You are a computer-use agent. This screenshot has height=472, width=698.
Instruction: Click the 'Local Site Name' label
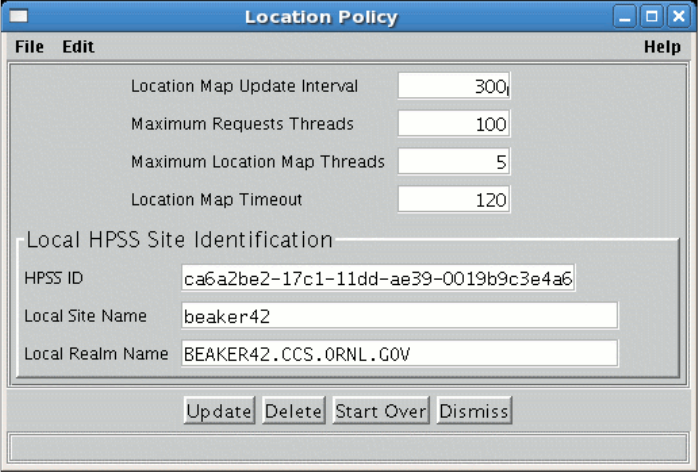[85, 316]
